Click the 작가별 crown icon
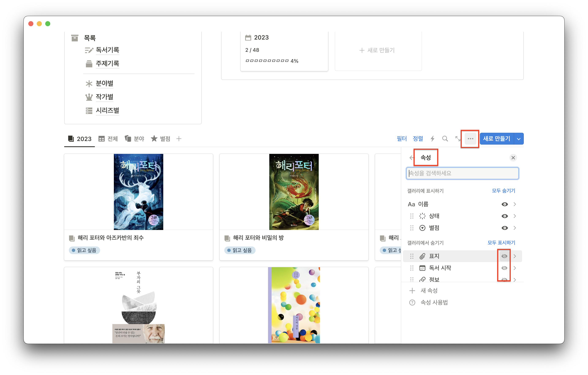The image size is (588, 375). pyautogui.click(x=89, y=97)
